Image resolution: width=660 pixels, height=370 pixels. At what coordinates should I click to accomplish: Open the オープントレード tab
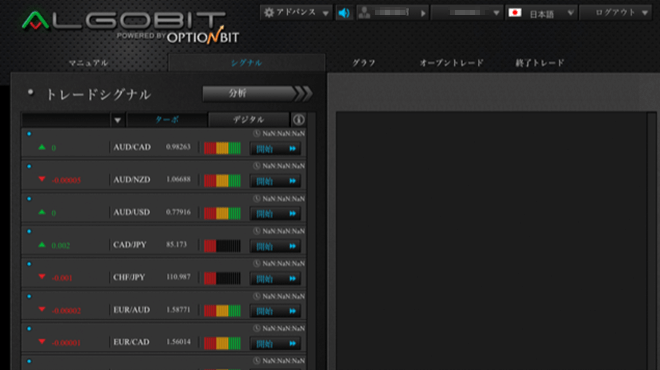point(452,63)
